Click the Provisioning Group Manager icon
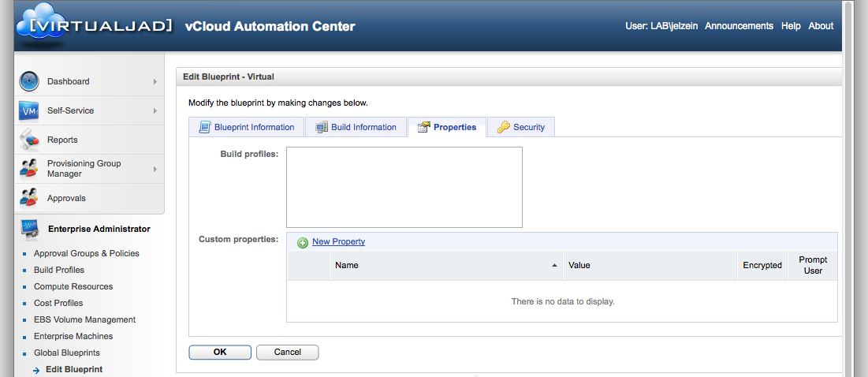This screenshot has height=377, width=868. (x=29, y=169)
